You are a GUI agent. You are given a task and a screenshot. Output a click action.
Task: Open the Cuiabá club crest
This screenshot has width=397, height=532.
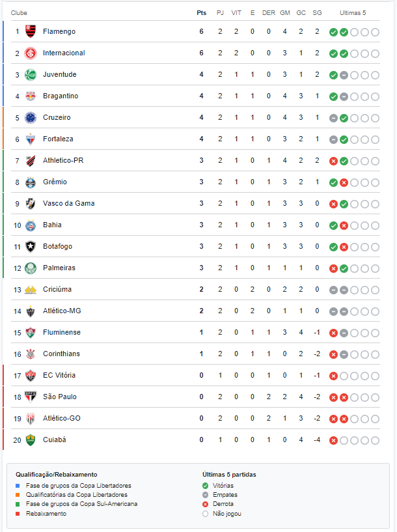[x=31, y=440]
